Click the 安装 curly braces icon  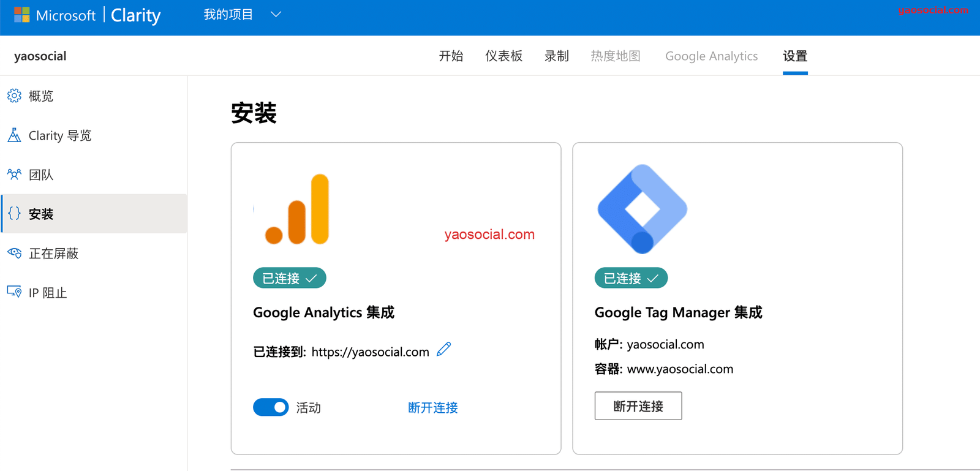click(x=14, y=213)
